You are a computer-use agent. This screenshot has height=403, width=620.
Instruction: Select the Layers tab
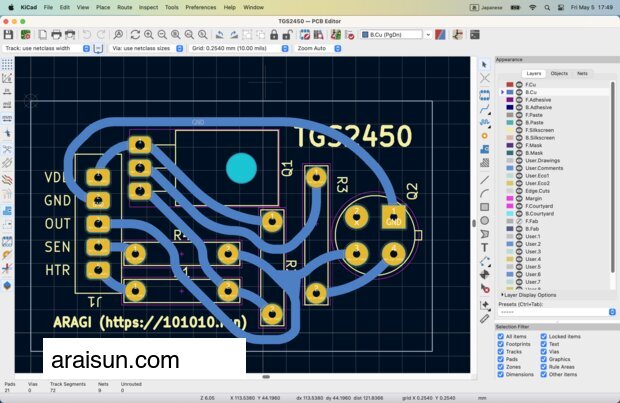(533, 74)
